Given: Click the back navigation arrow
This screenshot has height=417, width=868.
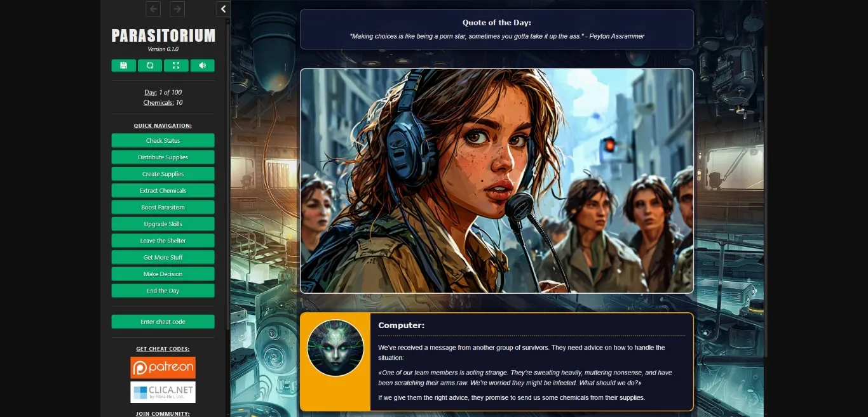Looking at the screenshot, I should [153, 9].
